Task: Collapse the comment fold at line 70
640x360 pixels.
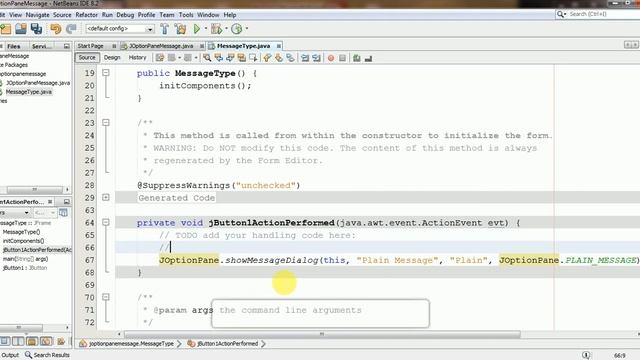Action: (106, 297)
